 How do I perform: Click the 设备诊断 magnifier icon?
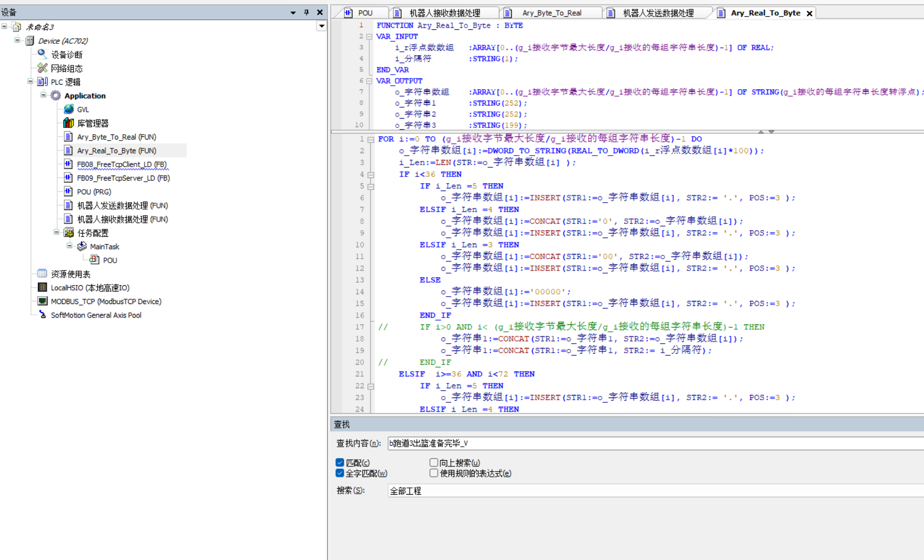[x=42, y=54]
